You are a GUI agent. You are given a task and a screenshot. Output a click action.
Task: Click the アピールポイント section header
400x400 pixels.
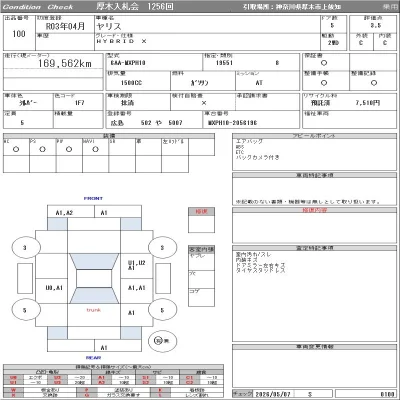pos(314,136)
